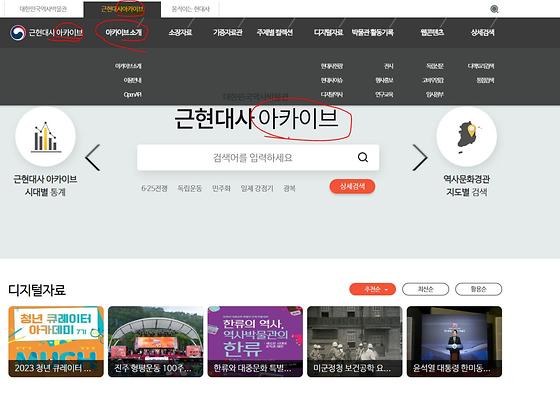The width and height of the screenshot is (560, 393).
Task: Open the 상세검색 main menu item
Action: click(482, 33)
